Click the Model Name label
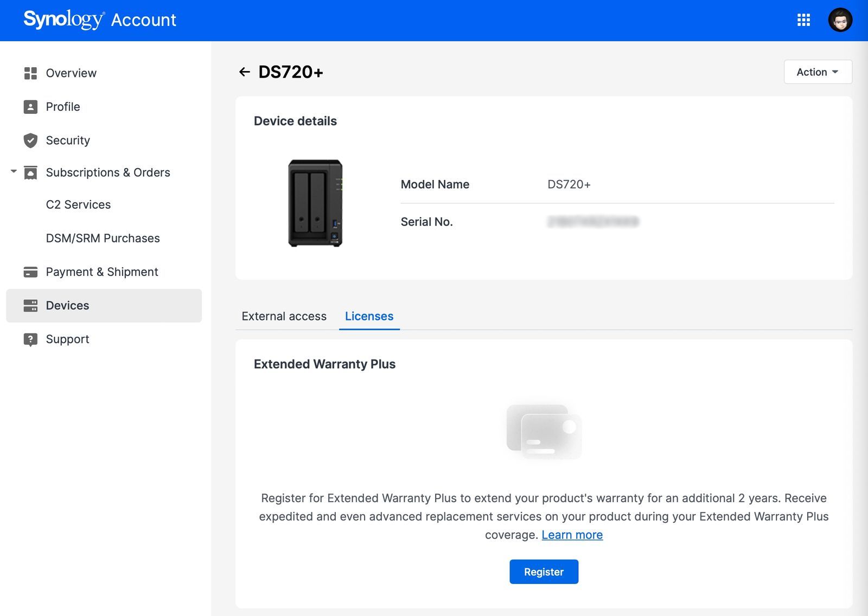The image size is (868, 616). (x=435, y=184)
